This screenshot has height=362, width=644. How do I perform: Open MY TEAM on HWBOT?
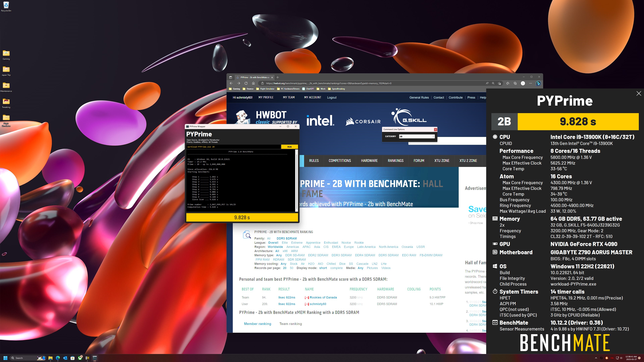click(x=289, y=97)
